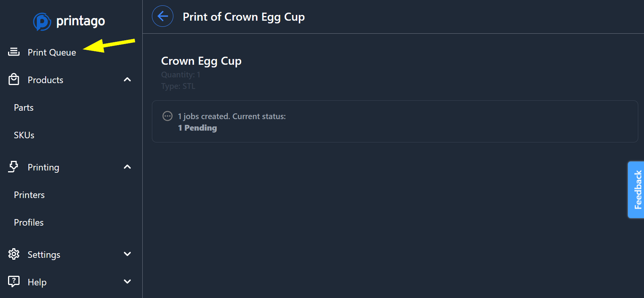
Task: Click the printago logo icon
Action: (42, 21)
